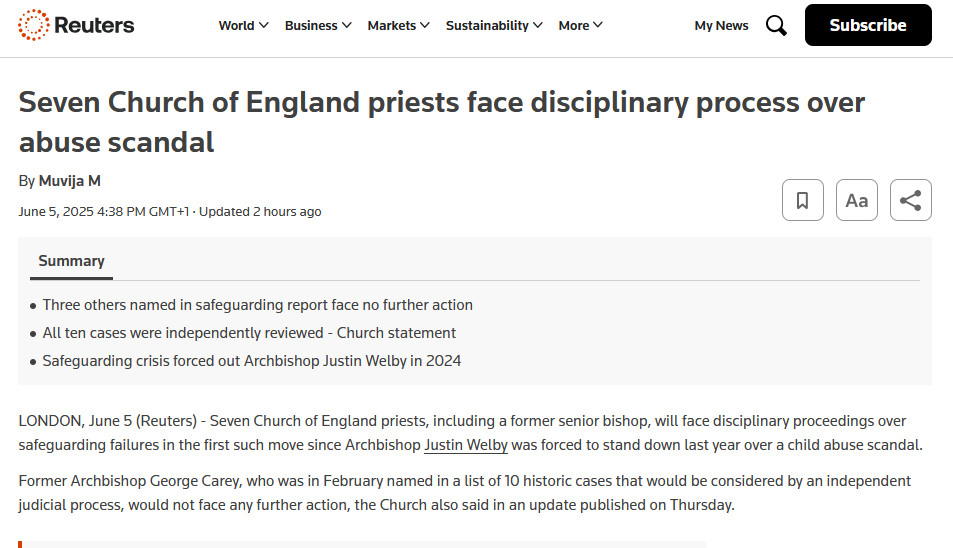Expand the World menu chevron
The height and width of the screenshot is (548, 953).
(264, 25)
